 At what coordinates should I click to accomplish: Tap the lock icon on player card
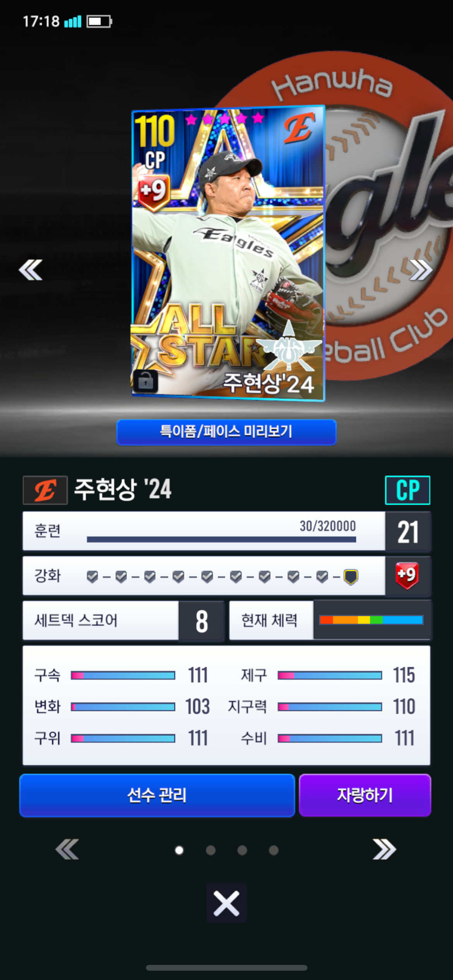(146, 381)
